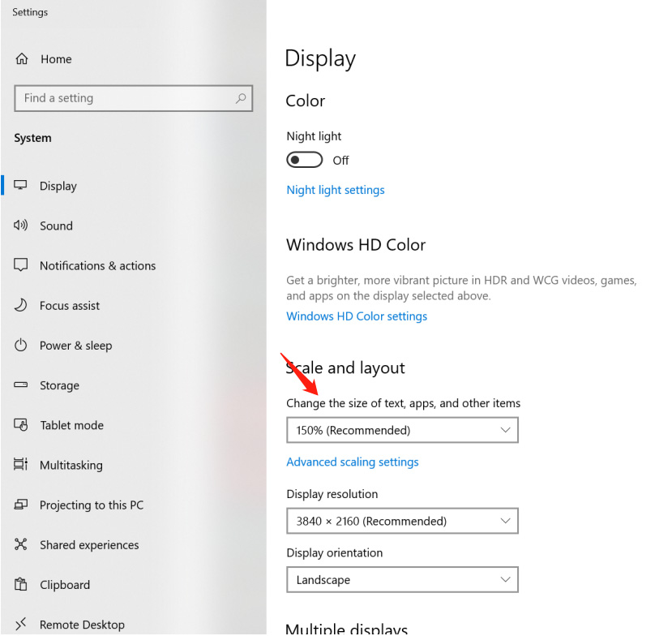
Task: Click 'Change the size of text' label
Action: tap(404, 403)
